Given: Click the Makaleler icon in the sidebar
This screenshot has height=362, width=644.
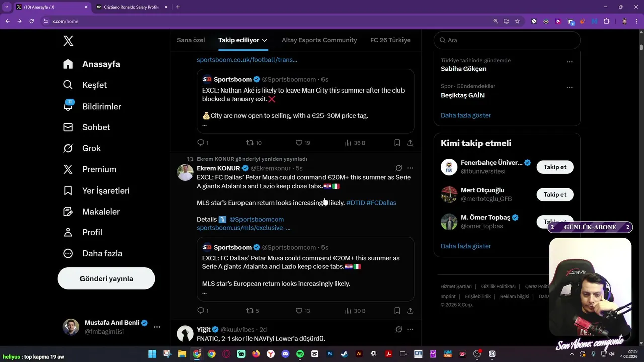Looking at the screenshot, I should coord(68,212).
